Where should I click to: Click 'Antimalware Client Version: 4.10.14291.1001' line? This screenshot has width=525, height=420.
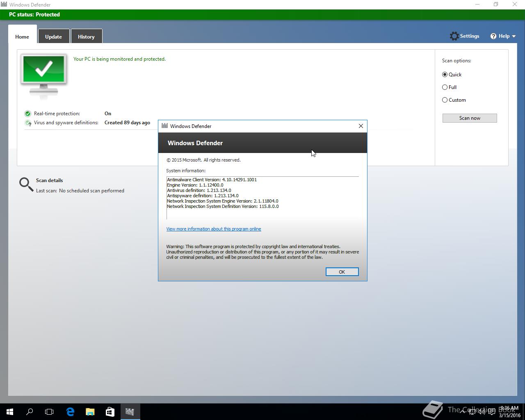pyautogui.click(x=212, y=180)
